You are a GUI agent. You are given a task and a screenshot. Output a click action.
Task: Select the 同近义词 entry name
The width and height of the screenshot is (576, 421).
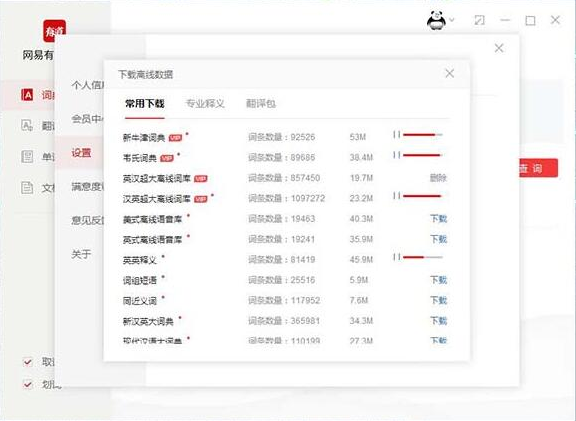140,301
